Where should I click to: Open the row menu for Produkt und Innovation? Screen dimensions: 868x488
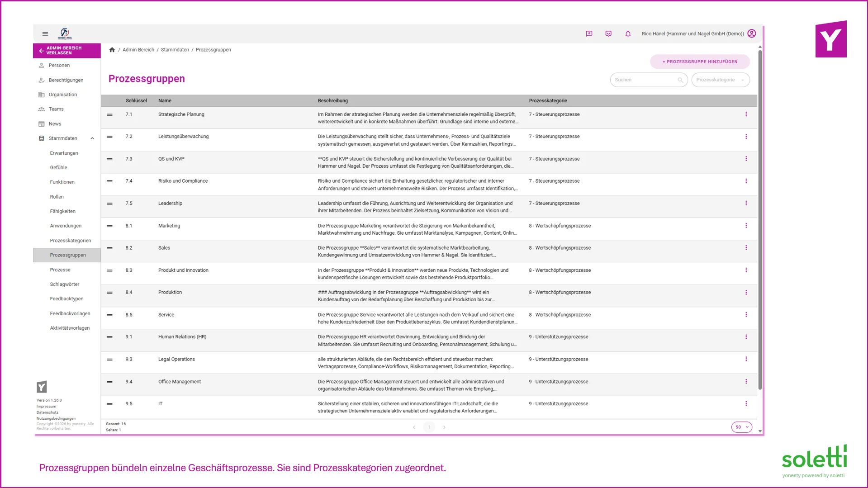coord(746,270)
